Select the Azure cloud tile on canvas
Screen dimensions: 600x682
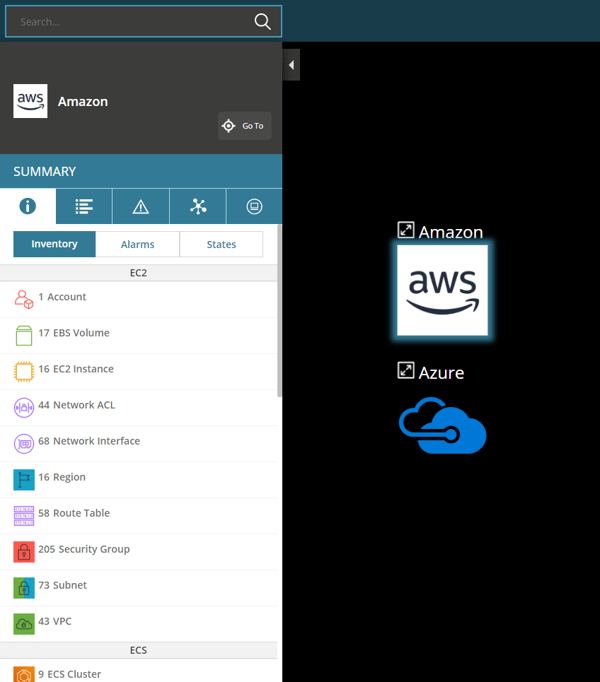[442, 425]
